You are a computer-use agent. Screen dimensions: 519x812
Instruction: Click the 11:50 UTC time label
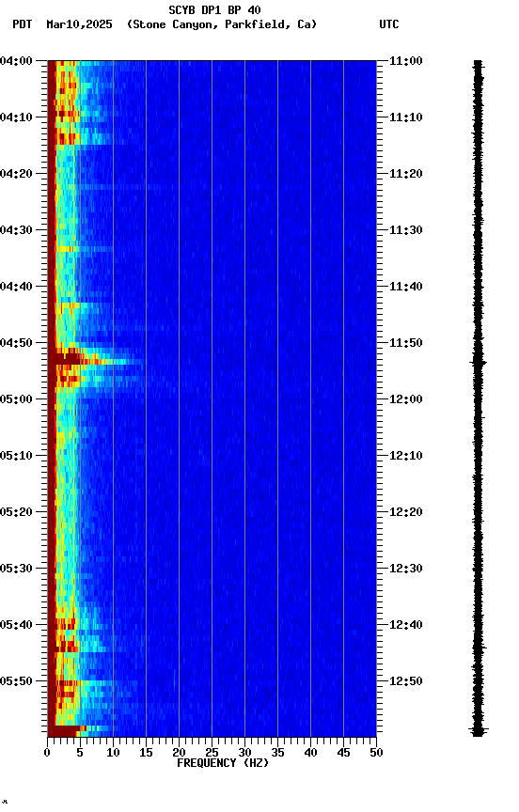(x=406, y=343)
